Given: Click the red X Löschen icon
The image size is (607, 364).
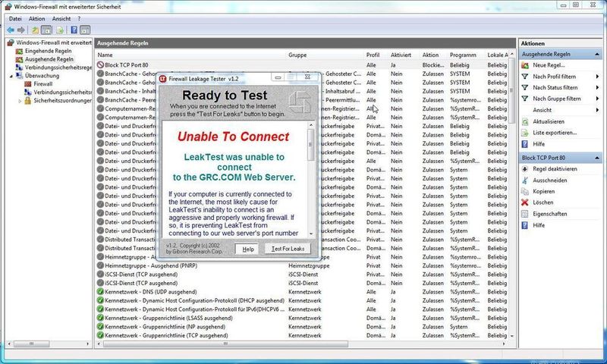Looking at the screenshot, I should coord(525,202).
